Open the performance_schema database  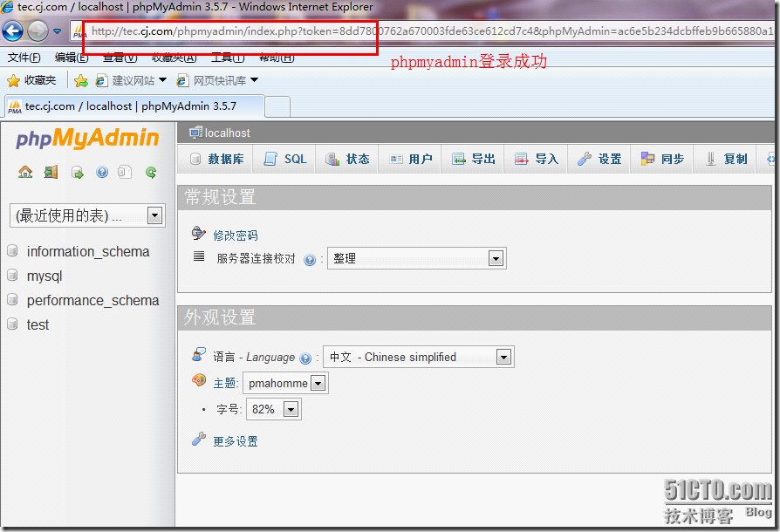93,300
